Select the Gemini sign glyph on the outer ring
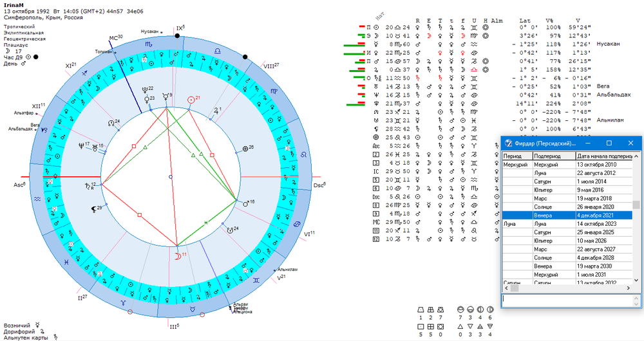 pos(256,281)
